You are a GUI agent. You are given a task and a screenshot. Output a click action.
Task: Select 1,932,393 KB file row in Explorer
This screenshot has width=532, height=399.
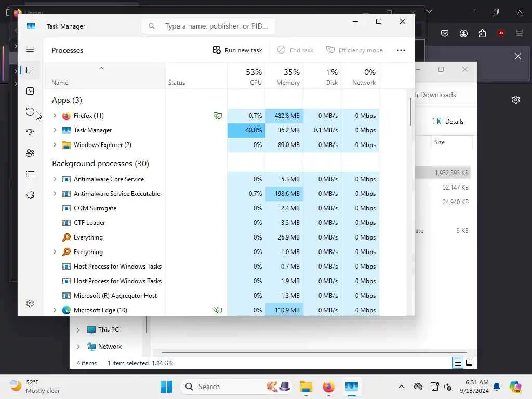coord(443,173)
